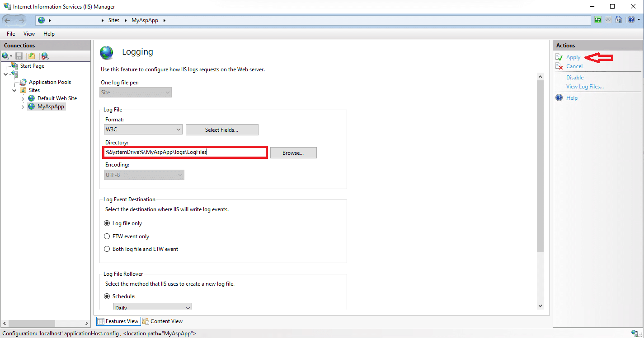
Task: Click the Cancel document red X icon
Action: click(x=559, y=66)
